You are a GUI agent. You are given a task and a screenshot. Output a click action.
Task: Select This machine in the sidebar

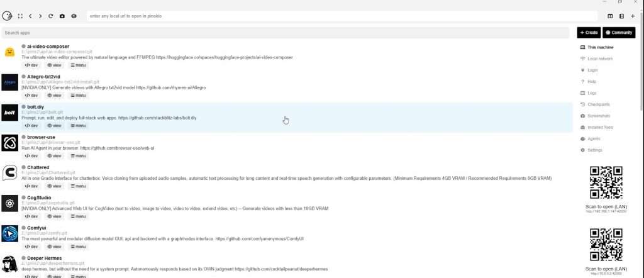click(x=597, y=47)
